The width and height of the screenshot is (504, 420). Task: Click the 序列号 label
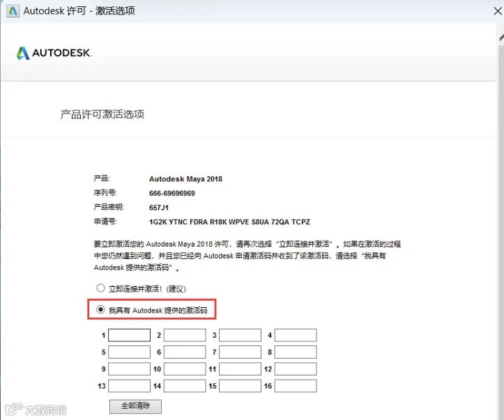pos(105,193)
